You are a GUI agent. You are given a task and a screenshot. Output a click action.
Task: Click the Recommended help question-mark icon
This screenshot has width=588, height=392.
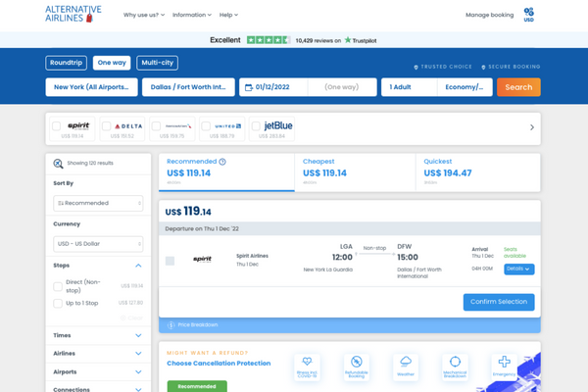[222, 162]
